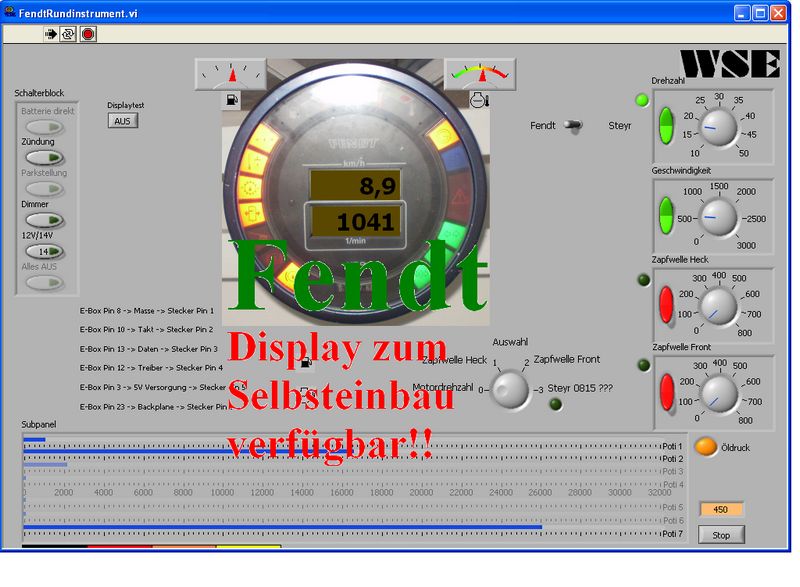800x587 pixels.
Task: Click the Auswahl selector knob
Action: [509, 390]
